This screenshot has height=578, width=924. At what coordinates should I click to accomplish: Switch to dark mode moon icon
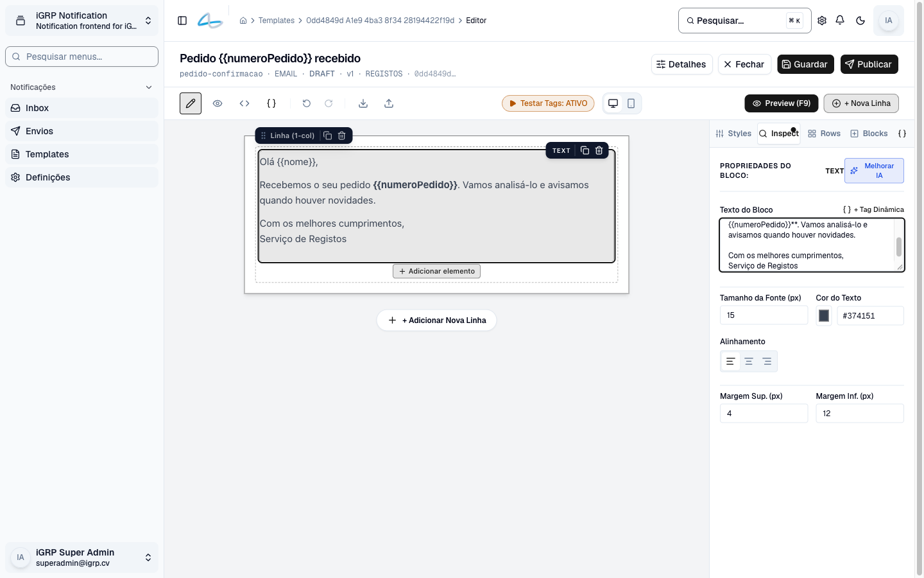pyautogui.click(x=860, y=21)
